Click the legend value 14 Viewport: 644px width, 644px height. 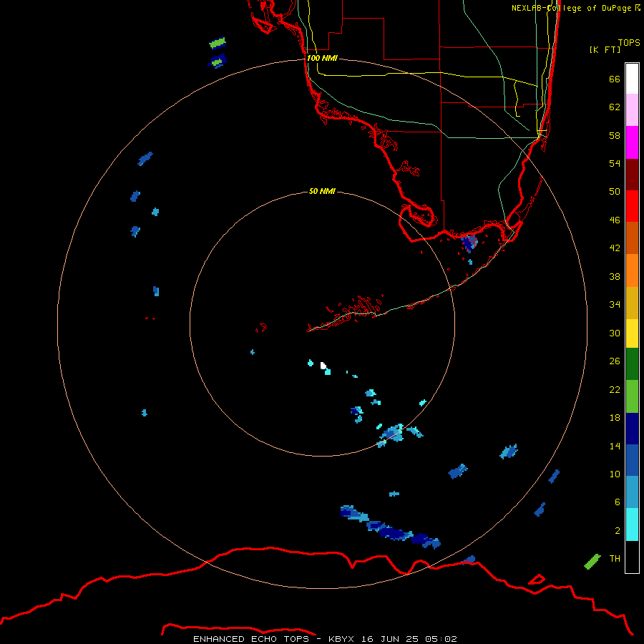[615, 446]
